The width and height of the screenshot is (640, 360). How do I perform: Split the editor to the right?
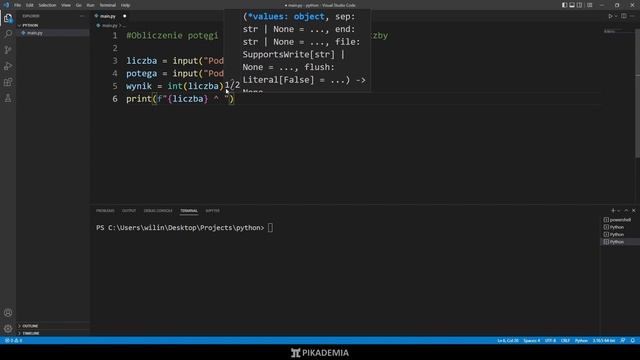[x=624, y=16]
